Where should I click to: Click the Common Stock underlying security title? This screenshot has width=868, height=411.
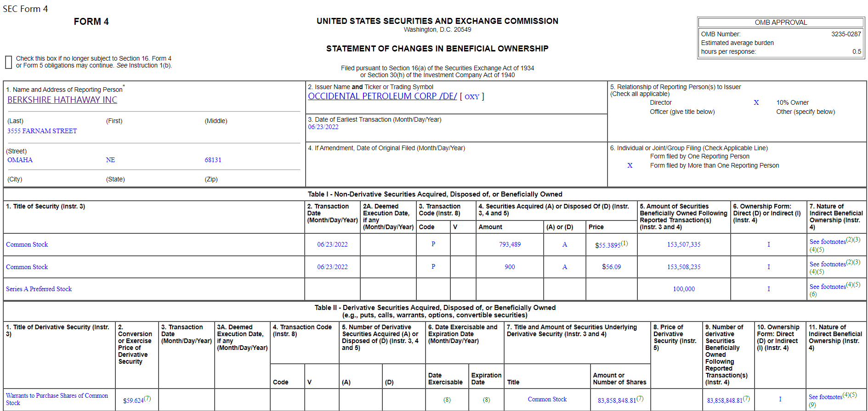(547, 399)
